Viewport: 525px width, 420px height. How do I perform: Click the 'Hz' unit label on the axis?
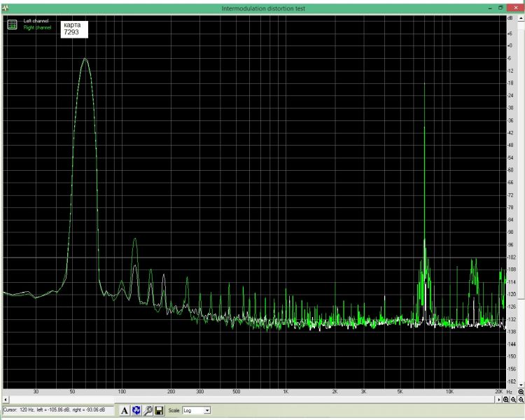click(x=510, y=392)
